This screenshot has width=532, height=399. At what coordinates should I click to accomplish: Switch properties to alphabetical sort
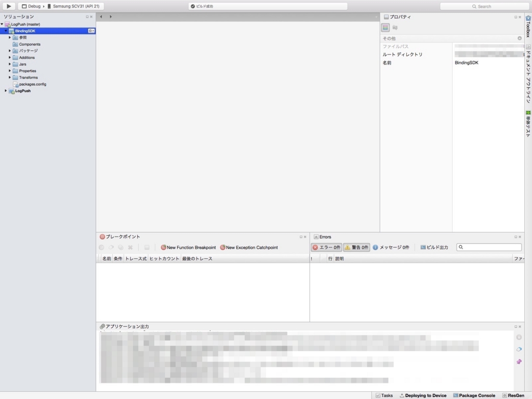click(x=395, y=28)
